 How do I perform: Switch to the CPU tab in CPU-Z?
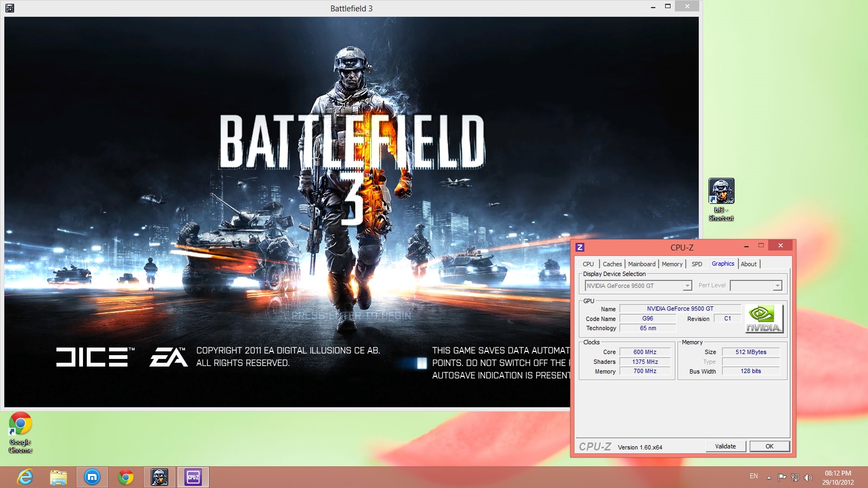588,264
